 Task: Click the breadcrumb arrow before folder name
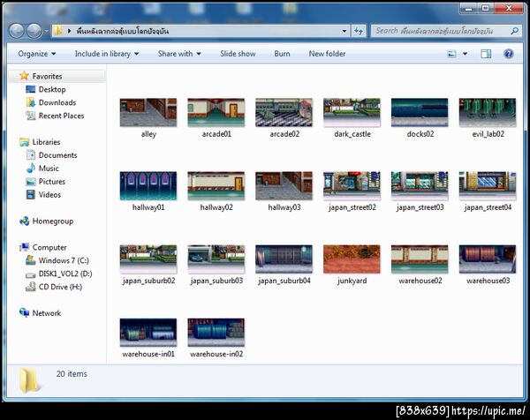coord(69,31)
